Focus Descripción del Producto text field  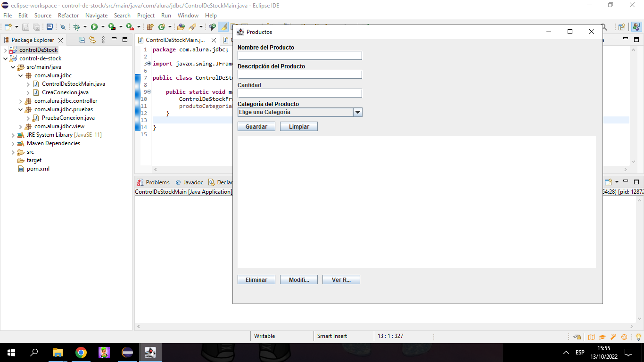coord(300,74)
